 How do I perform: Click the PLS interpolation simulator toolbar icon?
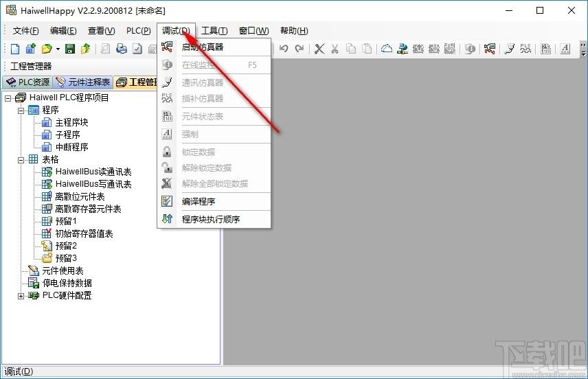point(525,49)
